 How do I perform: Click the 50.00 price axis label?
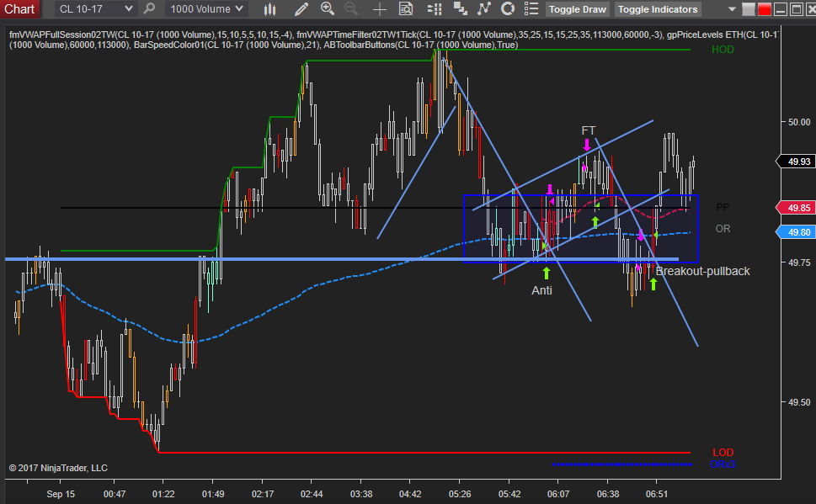(799, 122)
